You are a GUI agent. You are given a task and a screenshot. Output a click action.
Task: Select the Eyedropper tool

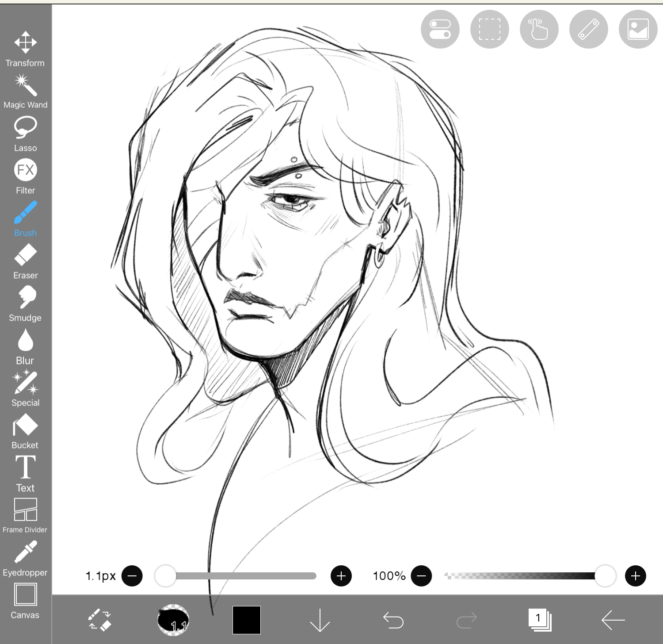point(25,559)
